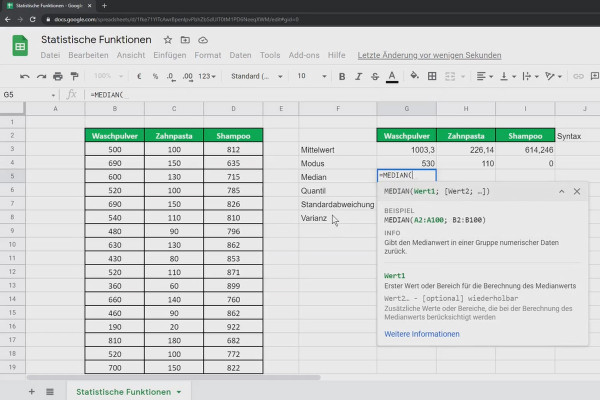Click the formula bar input
Image resolution: width=600 pixels, height=400 pixels.
[341, 95]
